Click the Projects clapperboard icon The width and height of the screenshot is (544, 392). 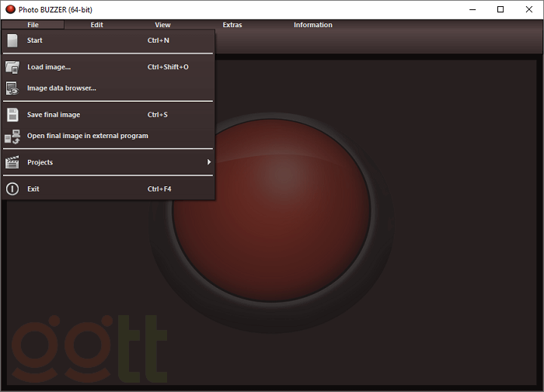point(12,163)
